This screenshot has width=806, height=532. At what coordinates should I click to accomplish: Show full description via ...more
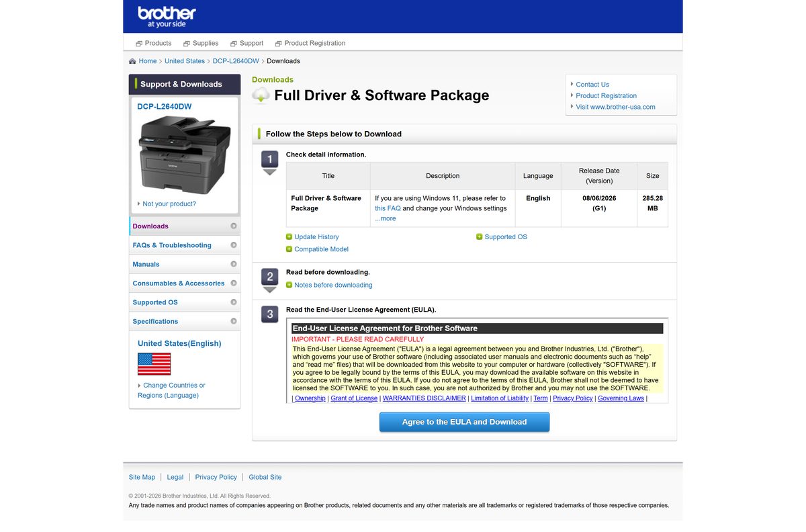coord(386,218)
